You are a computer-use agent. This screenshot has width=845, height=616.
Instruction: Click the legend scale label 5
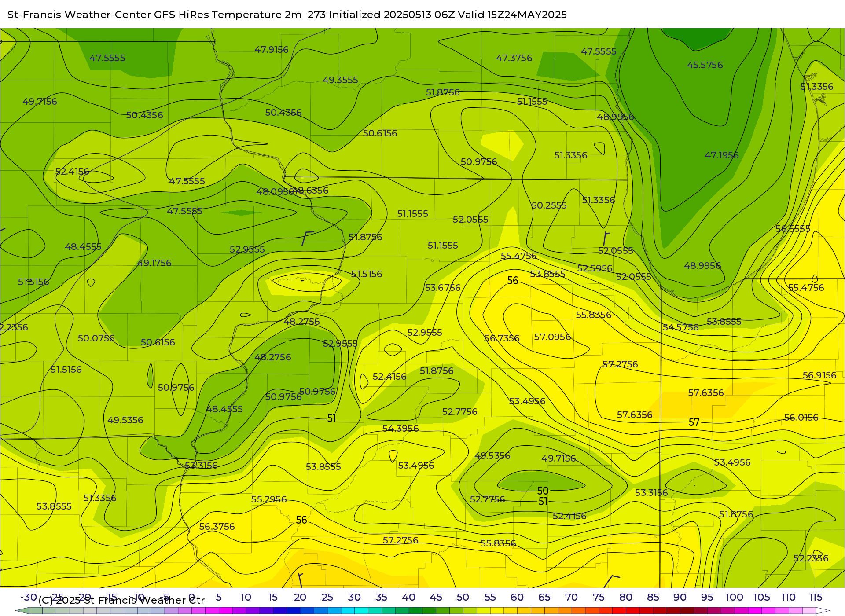pyautogui.click(x=219, y=597)
